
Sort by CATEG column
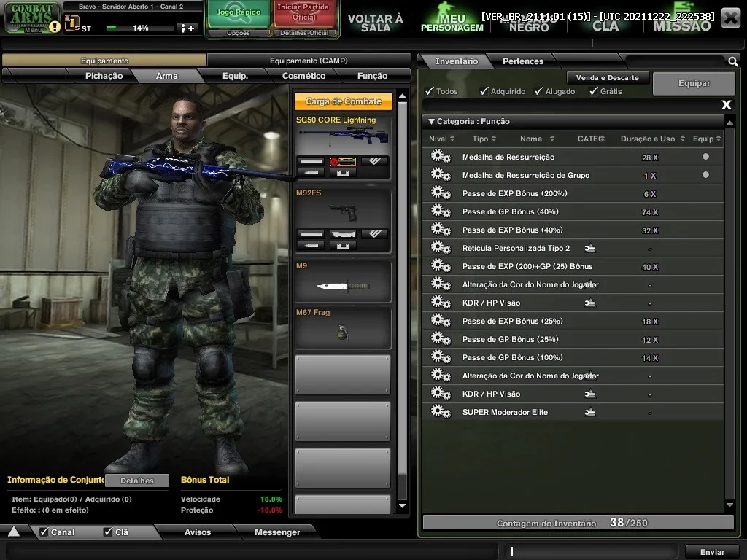[591, 139]
